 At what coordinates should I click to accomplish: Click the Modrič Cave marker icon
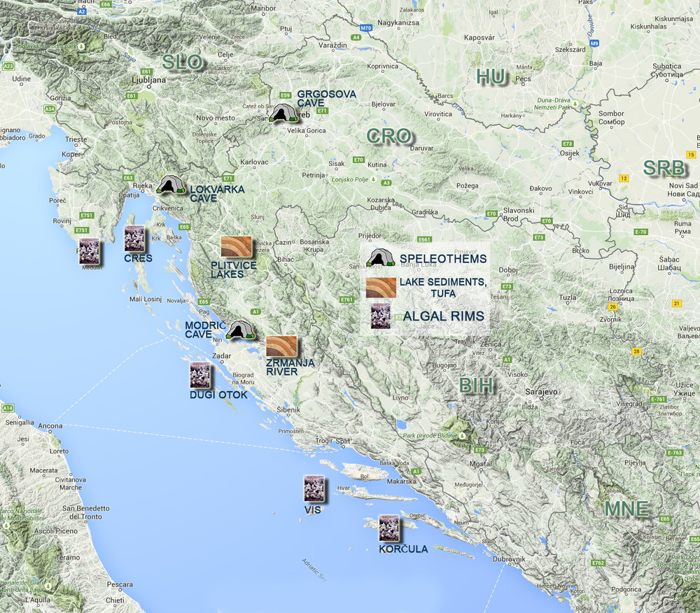point(239,330)
